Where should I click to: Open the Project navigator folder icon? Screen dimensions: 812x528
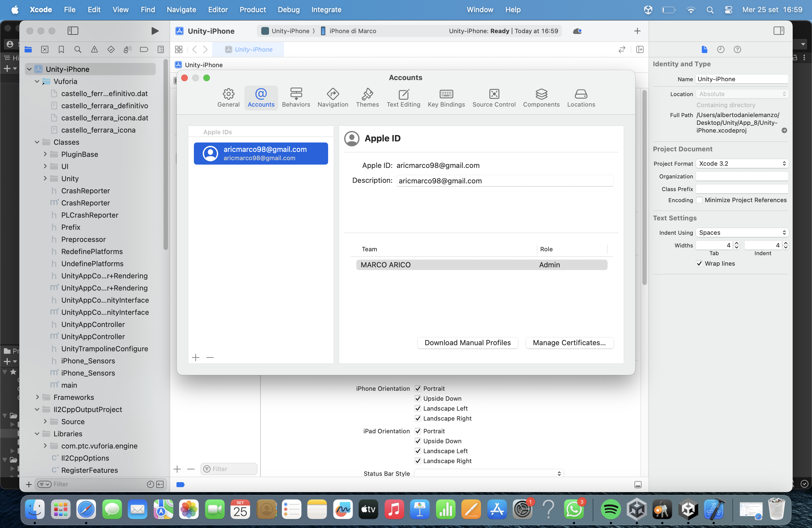28,49
